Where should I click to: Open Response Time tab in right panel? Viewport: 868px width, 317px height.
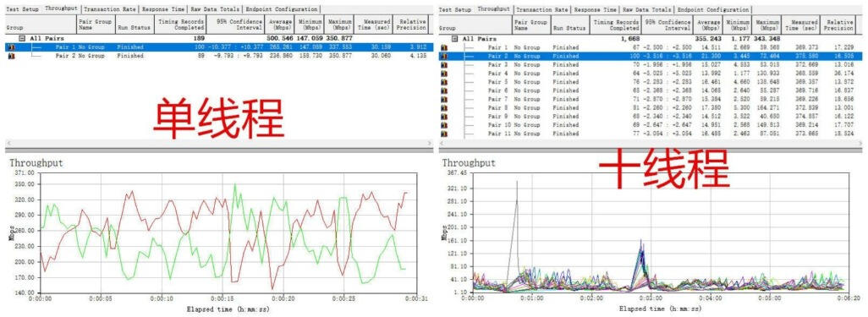(x=595, y=10)
